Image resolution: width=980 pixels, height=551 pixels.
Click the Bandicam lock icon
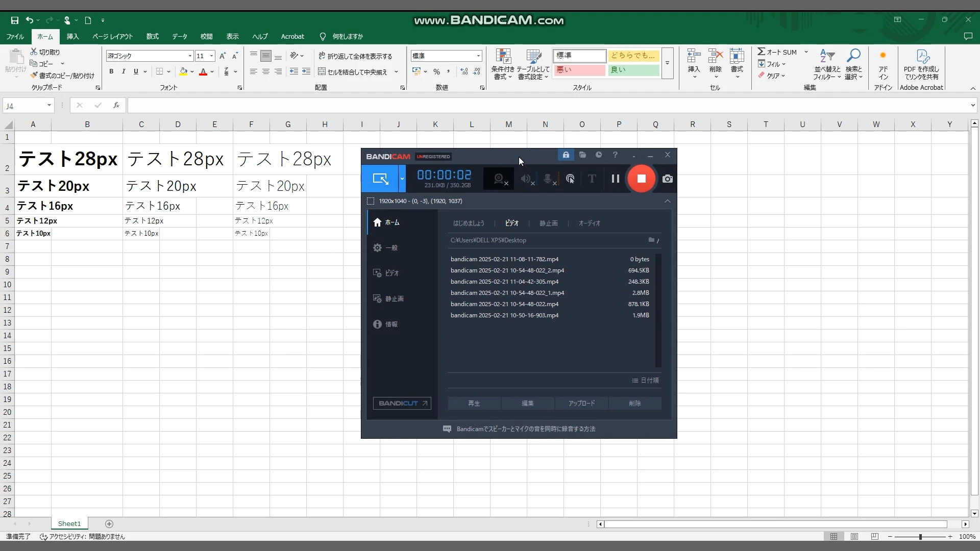566,155
